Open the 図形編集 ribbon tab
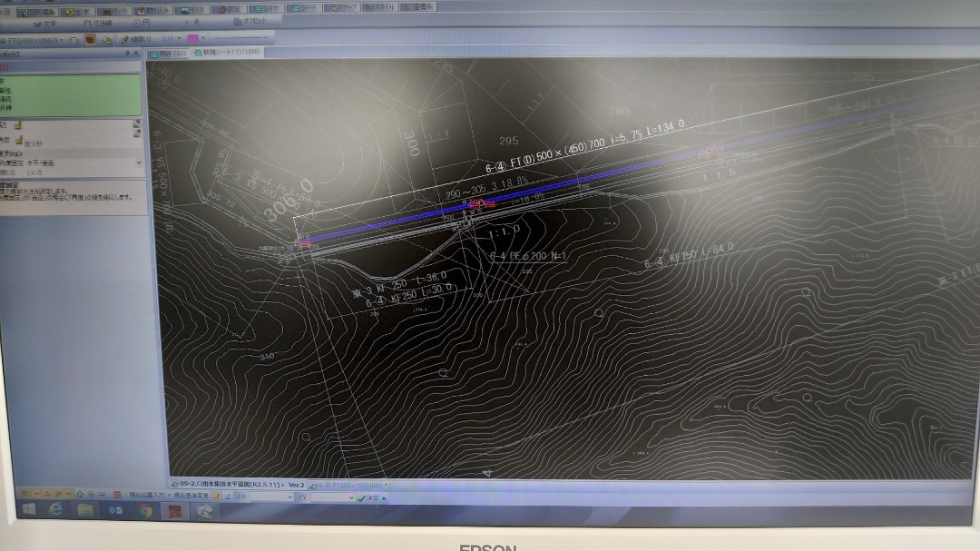The height and width of the screenshot is (551, 980). tap(39, 12)
